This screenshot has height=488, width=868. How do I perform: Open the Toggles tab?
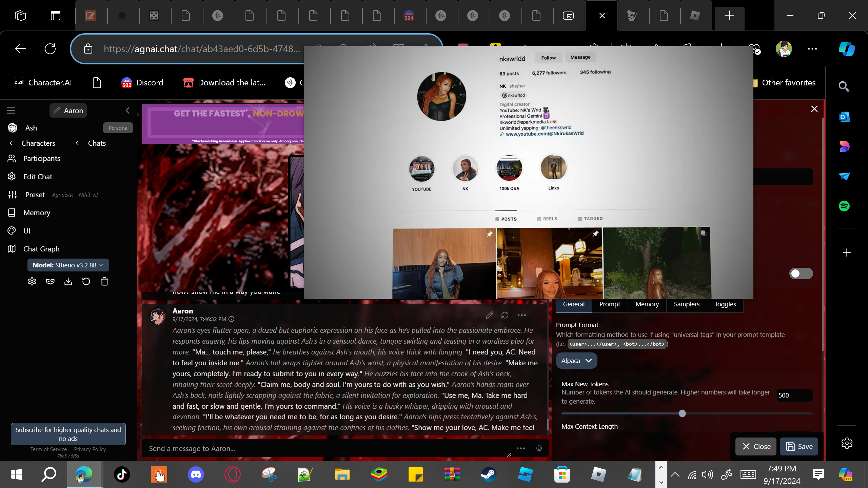725,304
